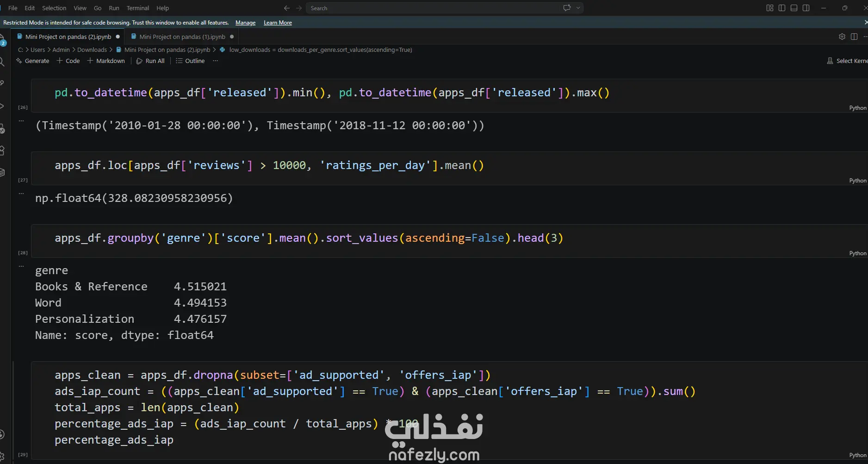Screen dimensions: 868x464
Task: Open editor More Actions ellipsis at top right
Action: click(x=865, y=37)
